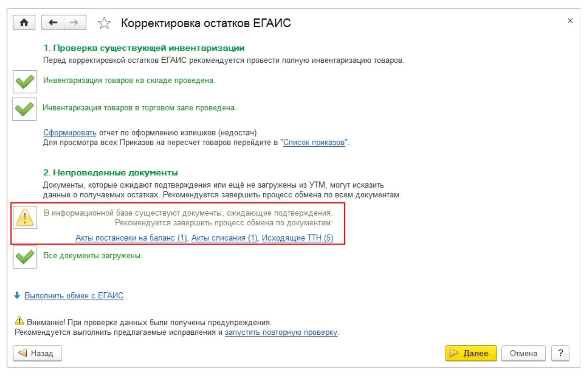Open Акты постановки на баланс (1)

pos(131,238)
